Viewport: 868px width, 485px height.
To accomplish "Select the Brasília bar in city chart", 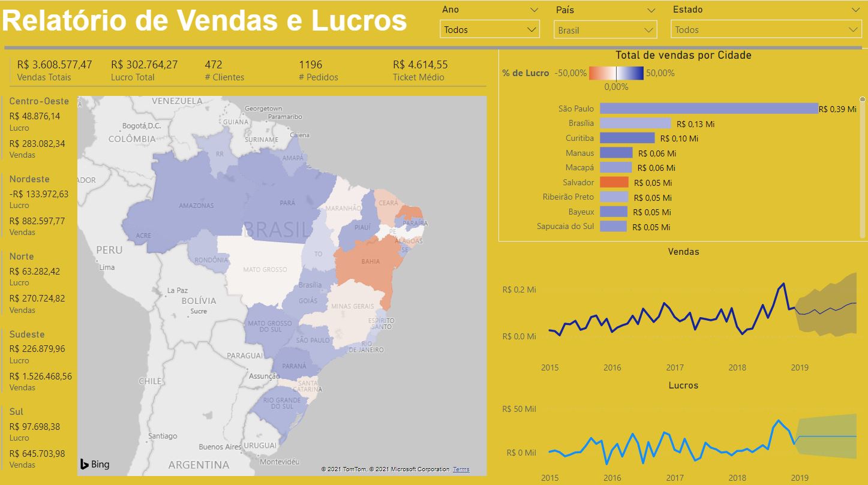I will [x=635, y=123].
